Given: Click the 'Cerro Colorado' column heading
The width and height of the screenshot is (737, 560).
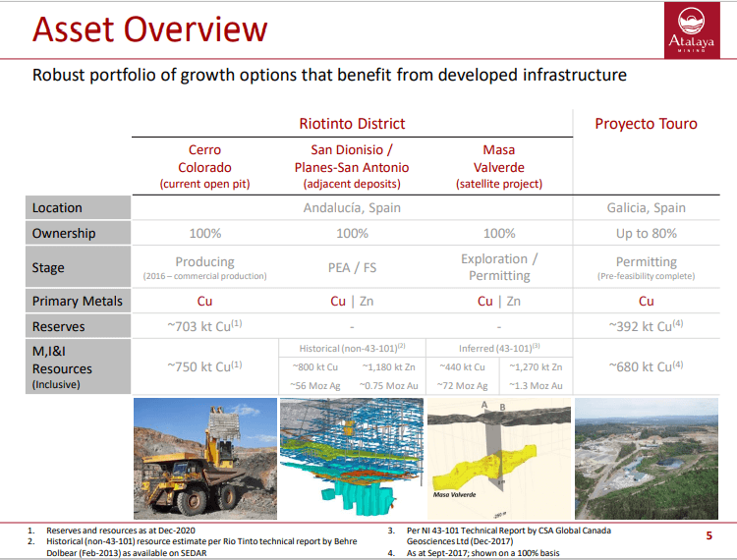Looking at the screenshot, I should click(204, 158).
